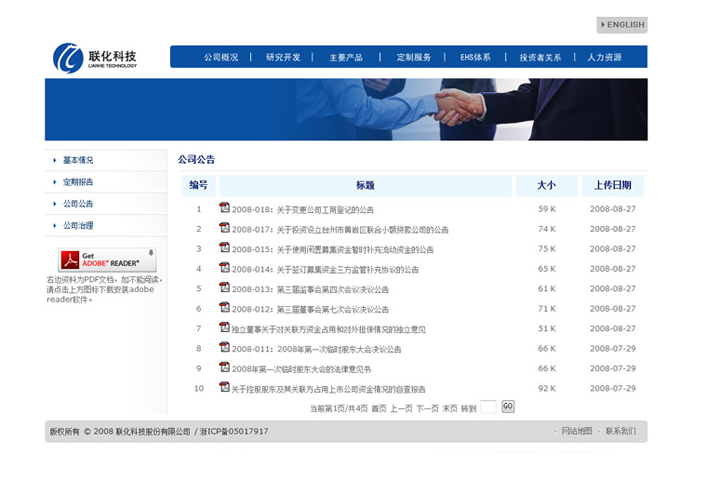Open 网站地图 link in footer

577,431
